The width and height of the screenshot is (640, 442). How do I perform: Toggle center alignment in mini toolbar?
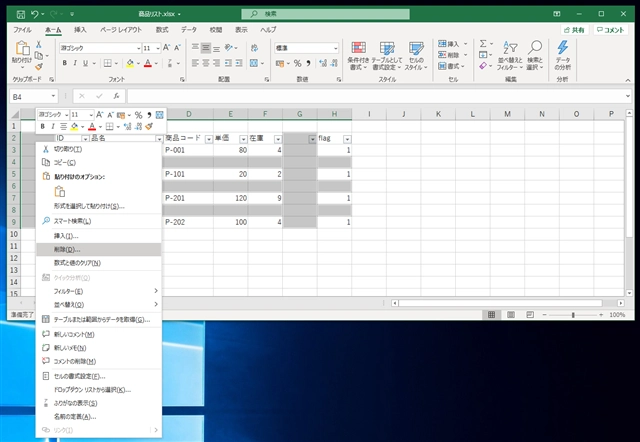pyautogui.click(x=63, y=127)
